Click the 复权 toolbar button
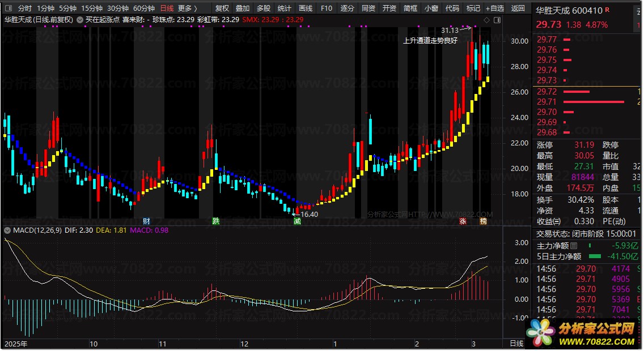The height and width of the screenshot is (351, 644). 222,8
